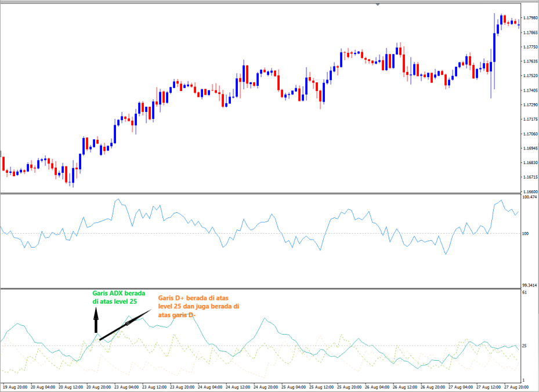
Task: Select the 23 Aug 04:00 time label
Action: pos(126,387)
